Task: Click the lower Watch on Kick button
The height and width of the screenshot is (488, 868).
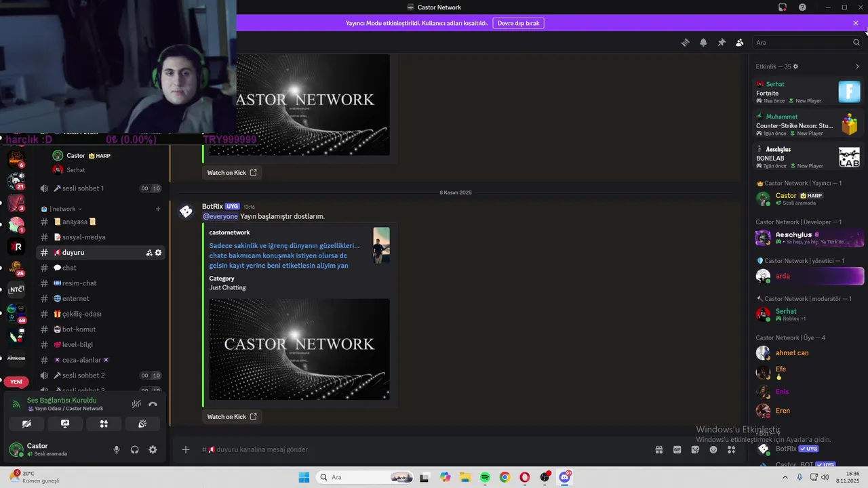Action: [x=232, y=416]
